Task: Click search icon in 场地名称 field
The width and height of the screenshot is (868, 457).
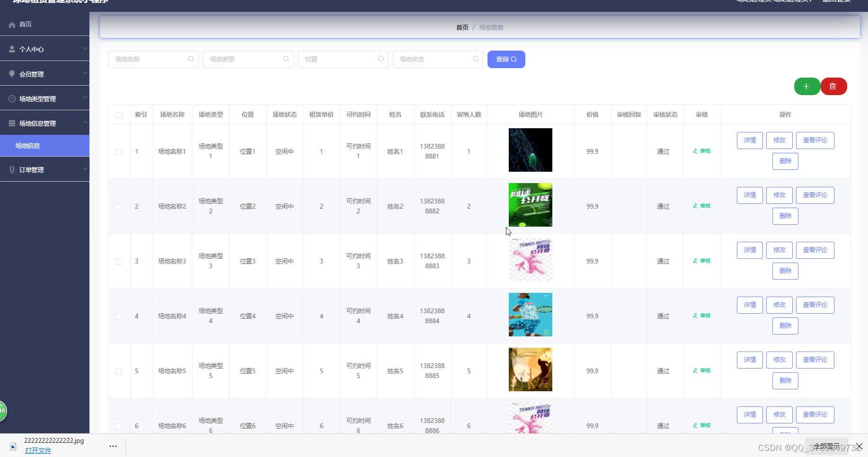Action: (191, 59)
